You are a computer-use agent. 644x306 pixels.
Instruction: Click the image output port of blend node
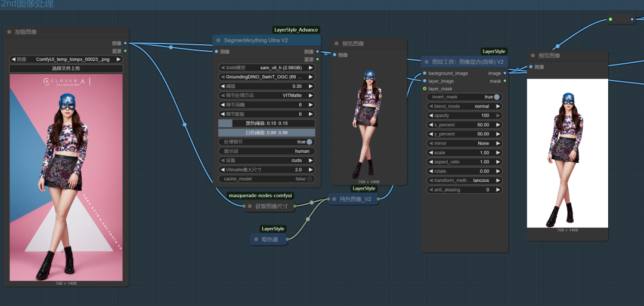(x=505, y=73)
